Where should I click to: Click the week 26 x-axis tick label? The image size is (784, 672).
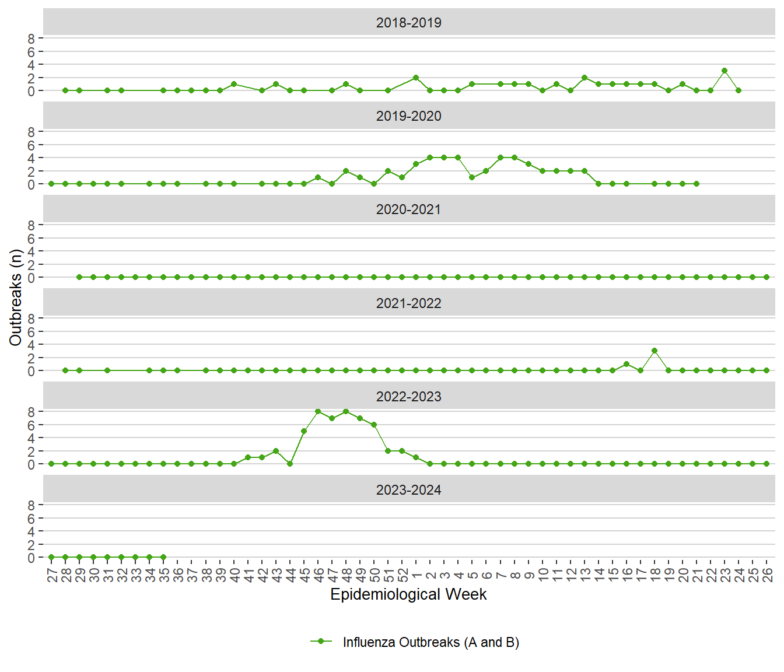coord(767,575)
